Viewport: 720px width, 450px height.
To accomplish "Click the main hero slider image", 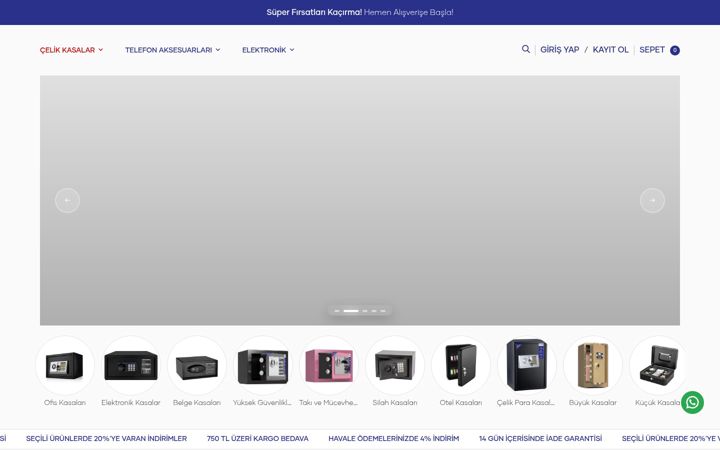I will (x=360, y=200).
